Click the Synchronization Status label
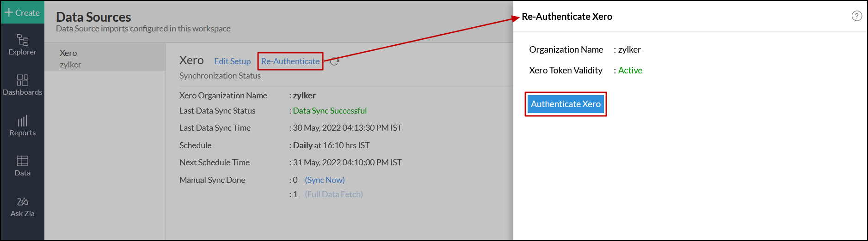 pyautogui.click(x=220, y=76)
